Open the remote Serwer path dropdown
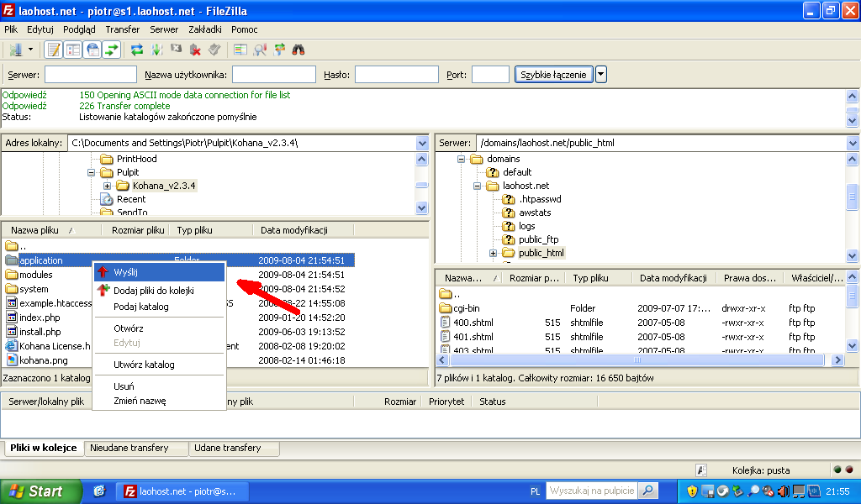 (853, 143)
